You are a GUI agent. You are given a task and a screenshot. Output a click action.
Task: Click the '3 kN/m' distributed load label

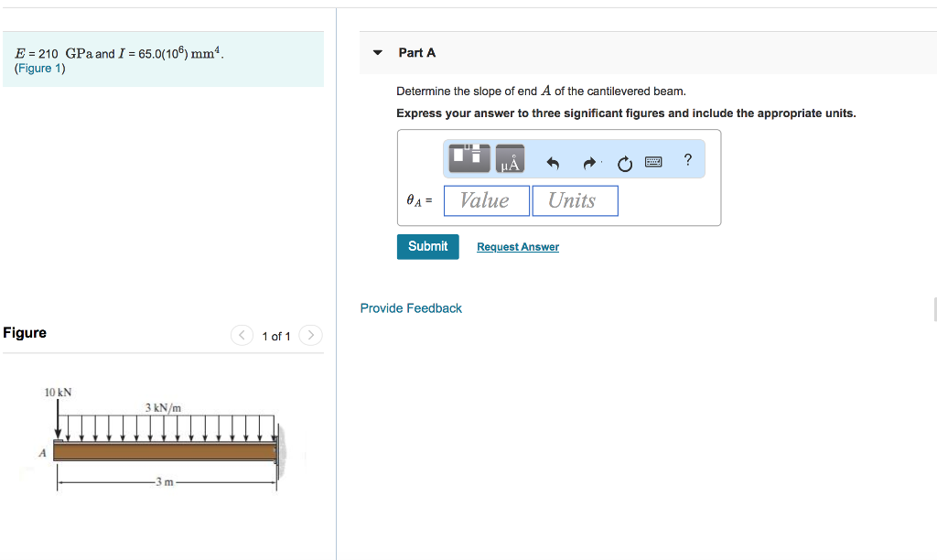[x=163, y=407]
